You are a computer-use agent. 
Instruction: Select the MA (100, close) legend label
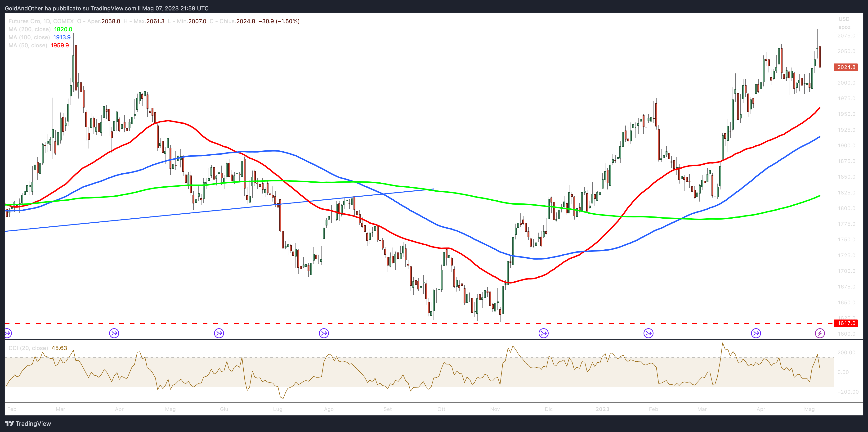29,37
